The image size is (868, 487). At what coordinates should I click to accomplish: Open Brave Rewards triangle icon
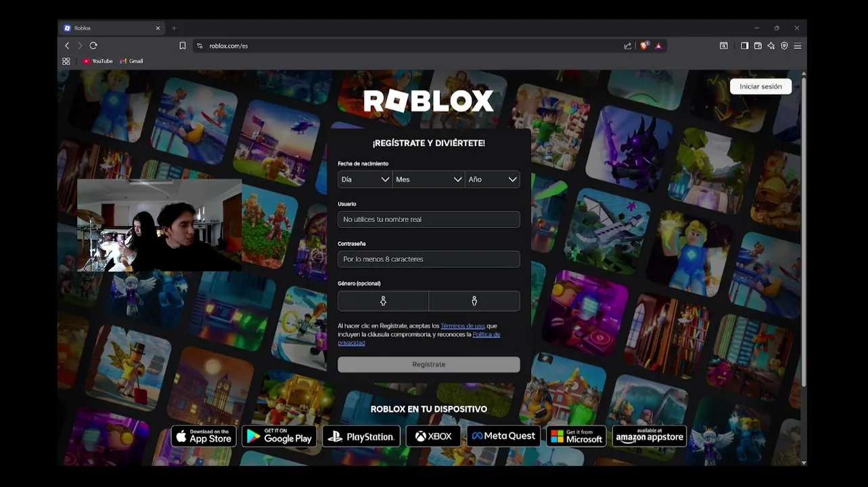click(x=658, y=46)
